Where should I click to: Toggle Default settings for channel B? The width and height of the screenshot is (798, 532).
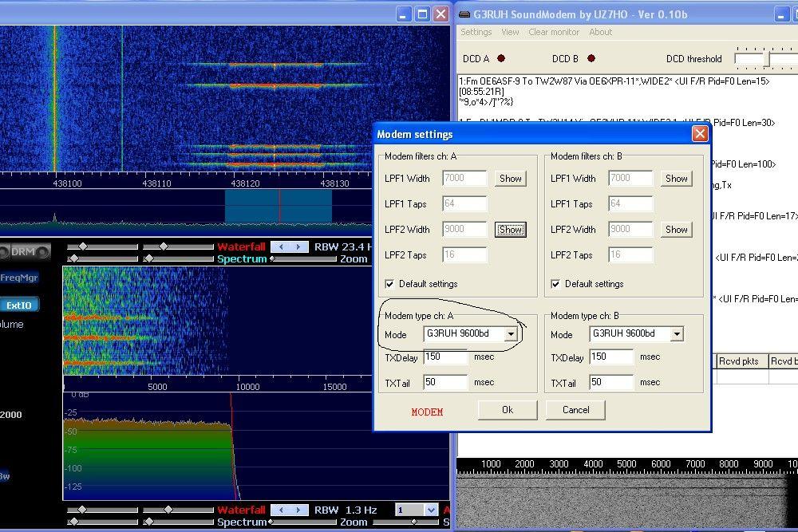point(555,284)
